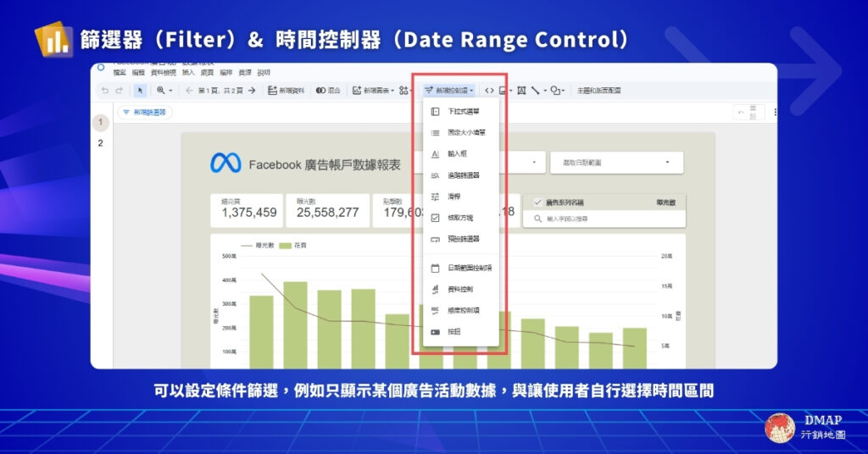Click the Meta logo in report
The width and height of the screenshot is (868, 454).
(225, 163)
